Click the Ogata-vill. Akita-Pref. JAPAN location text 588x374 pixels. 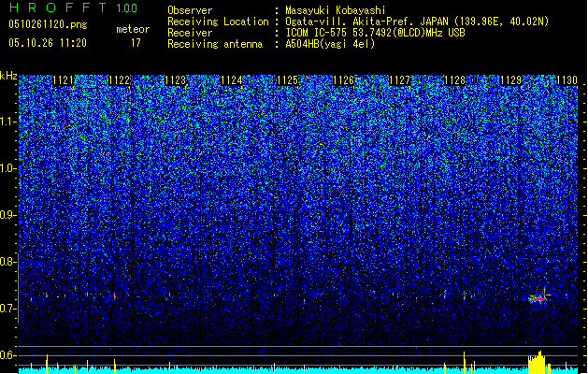click(417, 22)
